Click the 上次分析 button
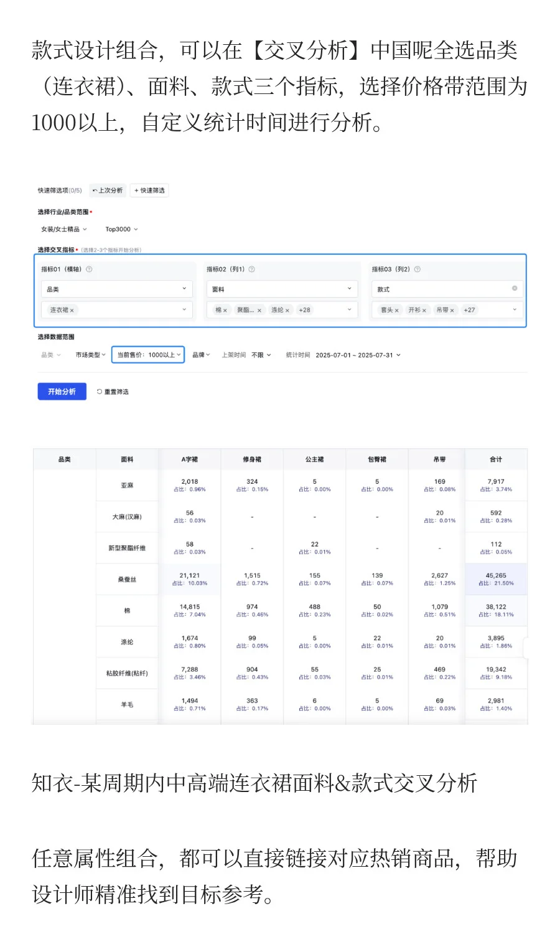This screenshot has height=934, width=560. click(108, 191)
